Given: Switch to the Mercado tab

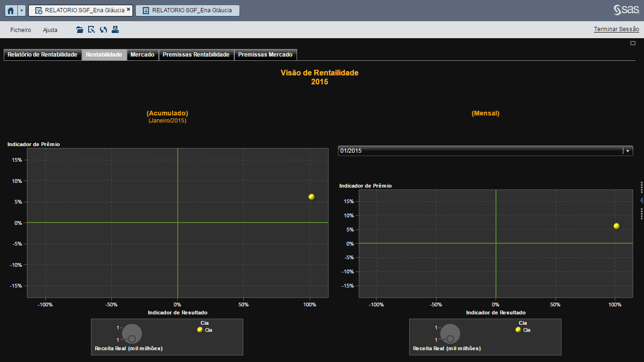Looking at the screenshot, I should tap(142, 55).
